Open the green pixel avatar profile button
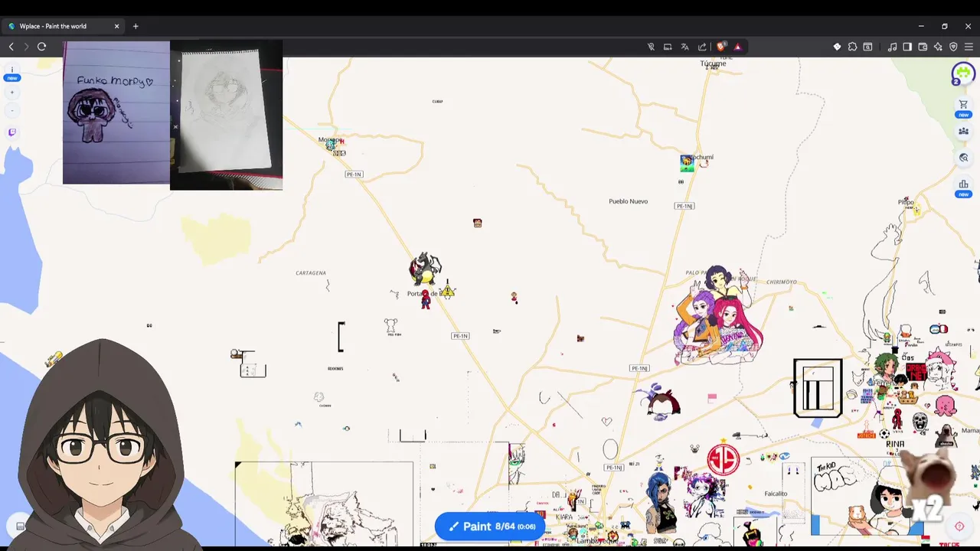This screenshot has height=551, width=980. point(963,74)
